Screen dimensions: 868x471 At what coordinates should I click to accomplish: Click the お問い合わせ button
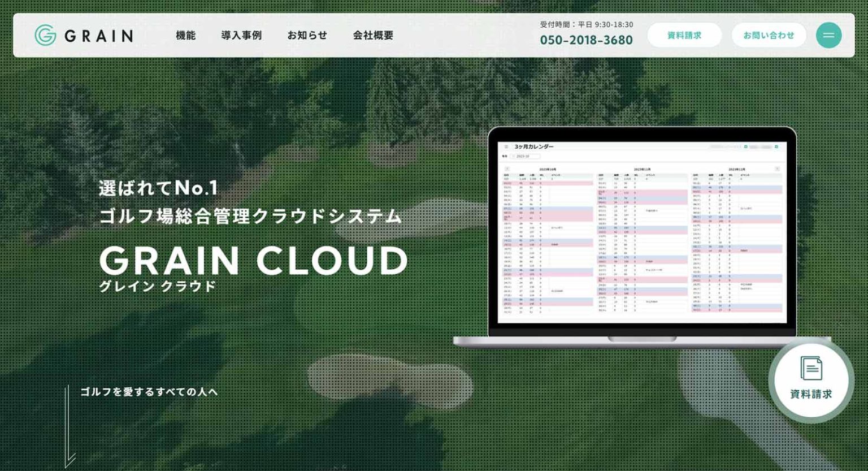point(769,35)
